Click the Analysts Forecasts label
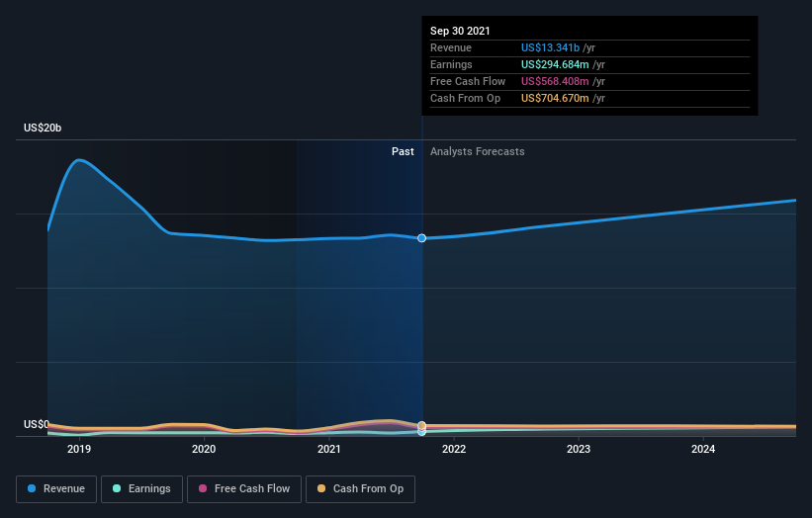The width and height of the screenshot is (812, 518). click(478, 151)
